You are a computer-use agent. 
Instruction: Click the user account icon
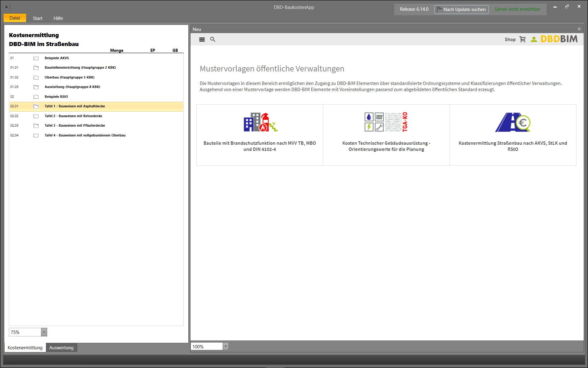click(534, 39)
